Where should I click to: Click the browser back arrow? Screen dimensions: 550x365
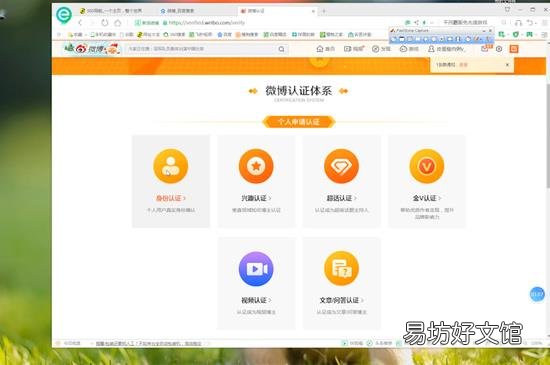80,23
